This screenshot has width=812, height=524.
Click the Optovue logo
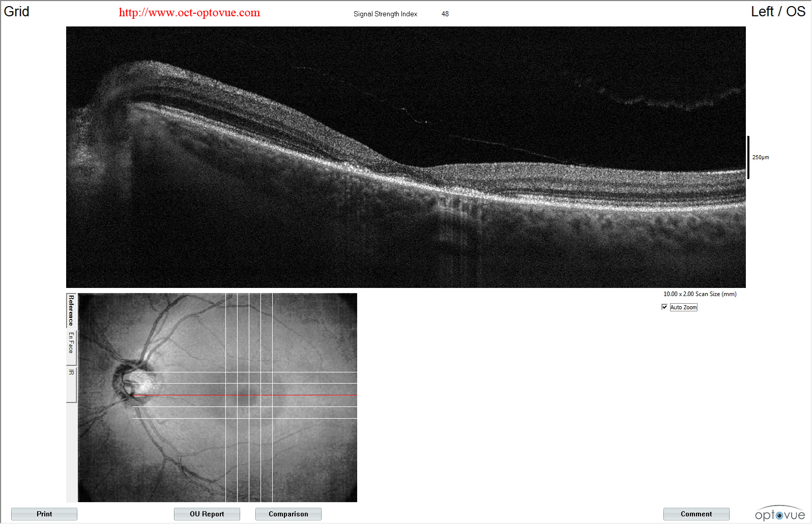tap(779, 514)
